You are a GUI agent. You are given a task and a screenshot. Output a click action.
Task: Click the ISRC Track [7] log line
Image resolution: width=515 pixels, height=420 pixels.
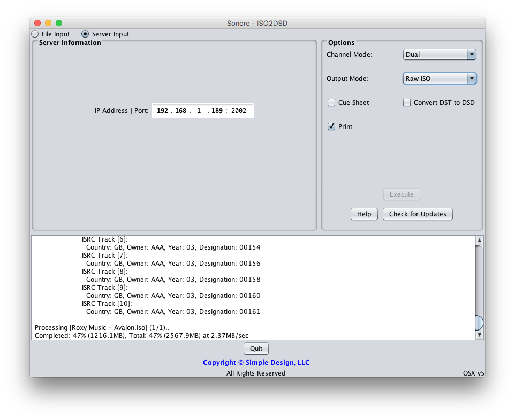(x=105, y=256)
